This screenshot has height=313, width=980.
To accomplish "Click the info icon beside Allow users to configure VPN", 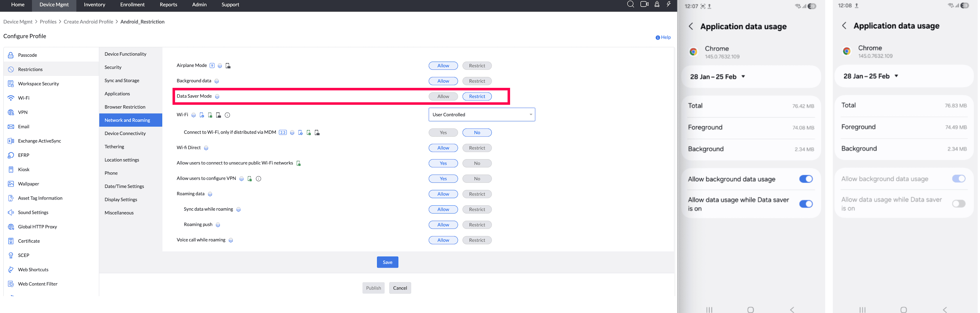I will click(258, 179).
